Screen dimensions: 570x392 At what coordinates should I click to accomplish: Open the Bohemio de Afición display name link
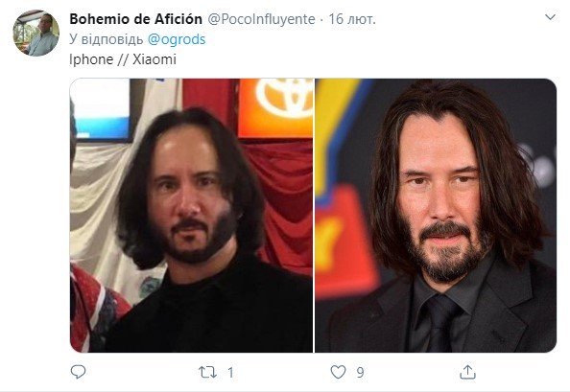(x=135, y=19)
